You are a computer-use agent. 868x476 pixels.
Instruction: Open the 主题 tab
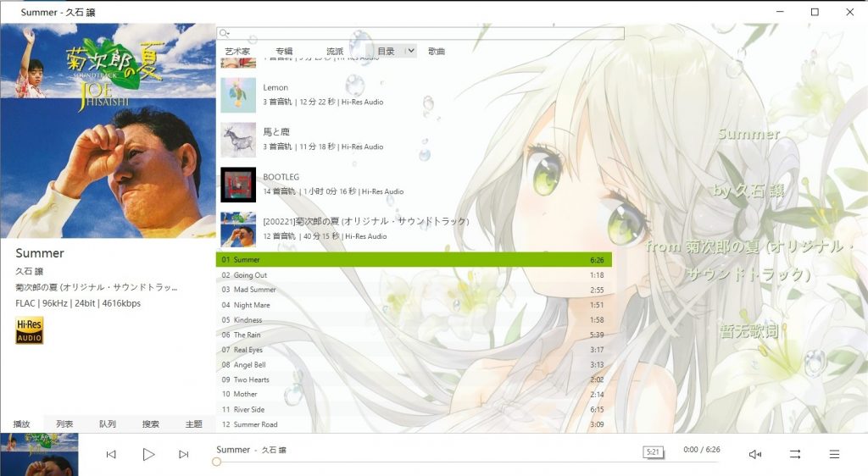point(194,424)
